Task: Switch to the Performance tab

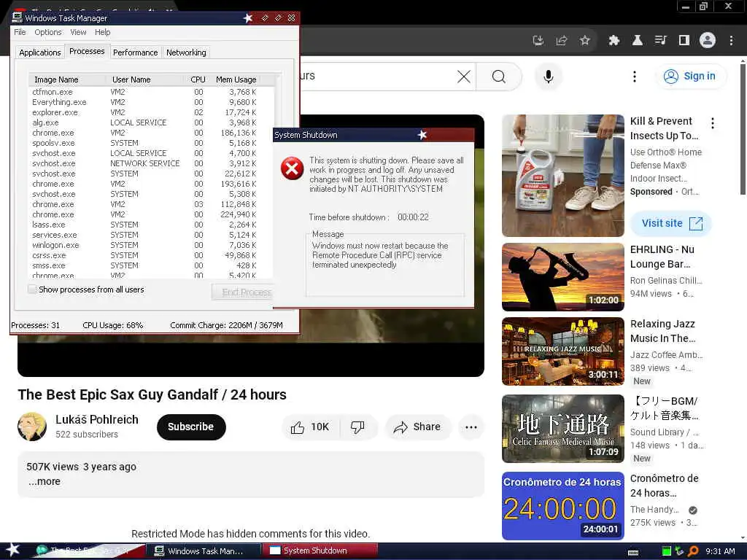Action: coord(135,52)
